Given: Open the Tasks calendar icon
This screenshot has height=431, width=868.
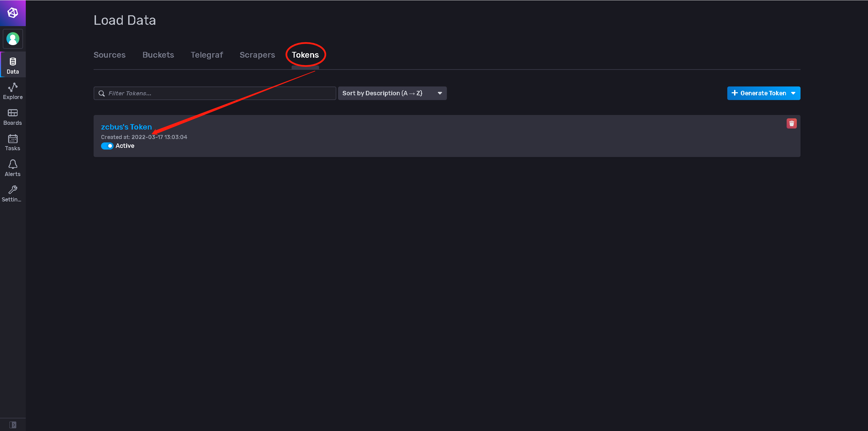Looking at the screenshot, I should (x=13, y=142).
